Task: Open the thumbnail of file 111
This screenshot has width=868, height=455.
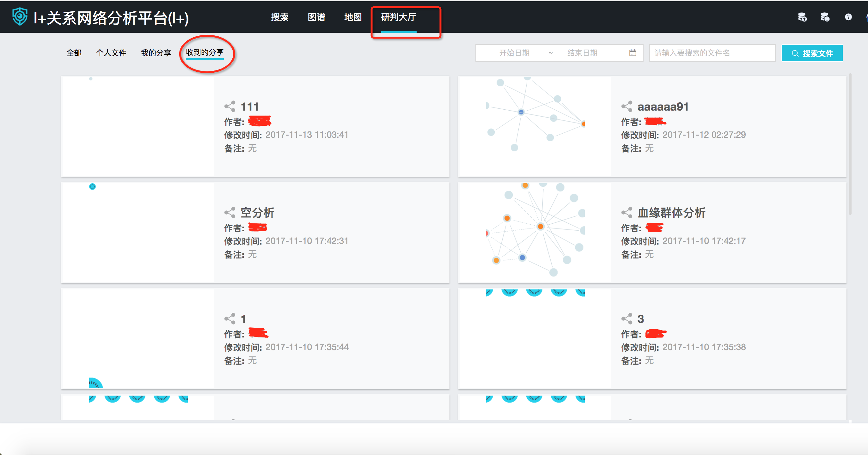Action: 138,126
